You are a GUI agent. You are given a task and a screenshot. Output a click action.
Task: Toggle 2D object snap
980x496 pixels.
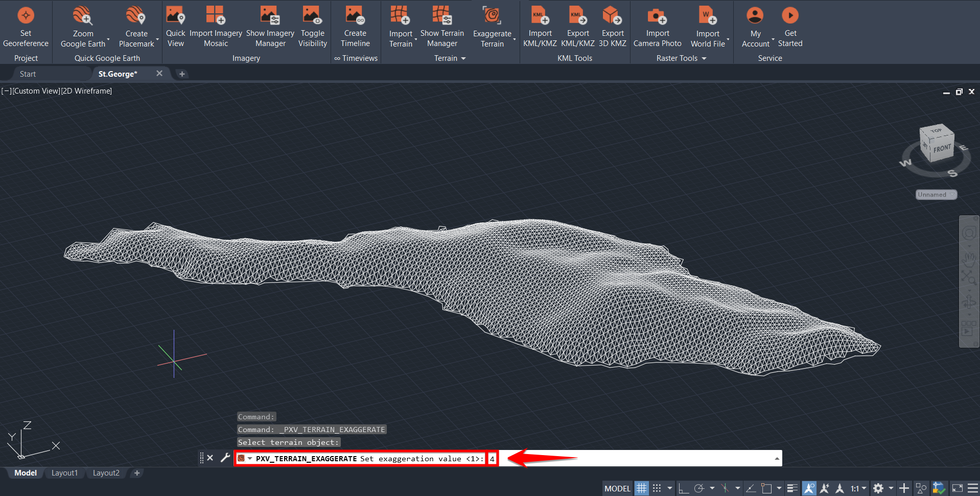(x=766, y=488)
